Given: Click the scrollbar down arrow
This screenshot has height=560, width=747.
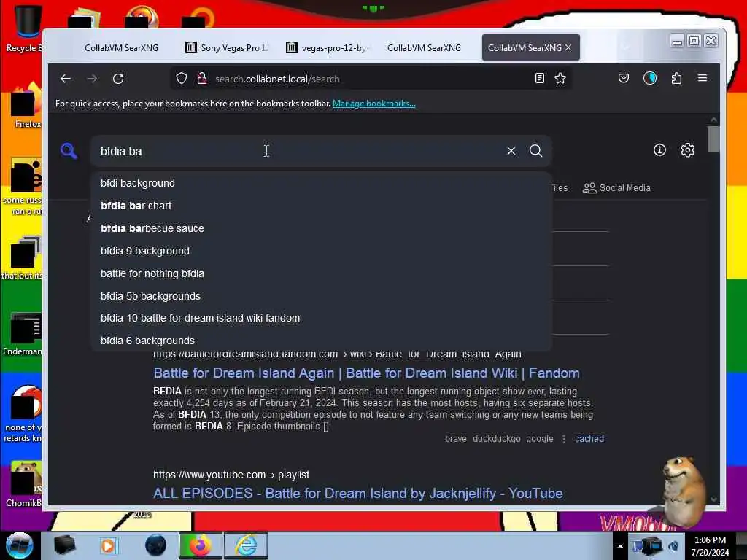Looking at the screenshot, I should click(713, 499).
